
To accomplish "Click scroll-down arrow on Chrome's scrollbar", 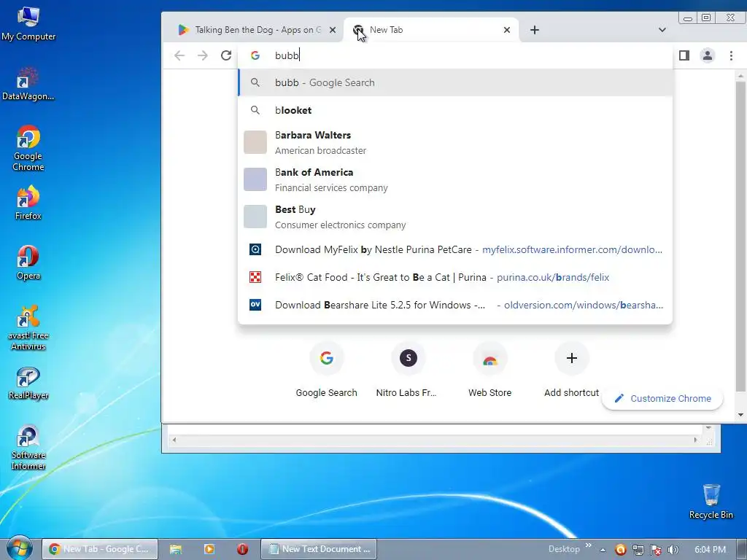I will [740, 415].
